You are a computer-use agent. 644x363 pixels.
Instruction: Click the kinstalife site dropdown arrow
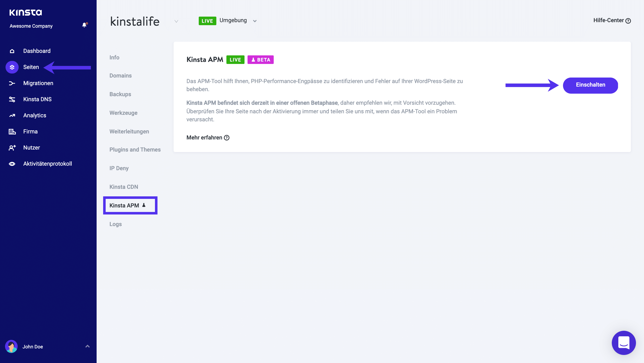175,21
